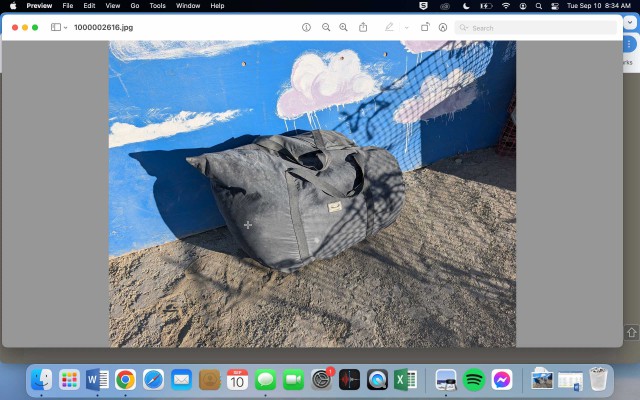The width and height of the screenshot is (640, 400).
Task: Open Control Center in menu bar
Action: pos(555,6)
